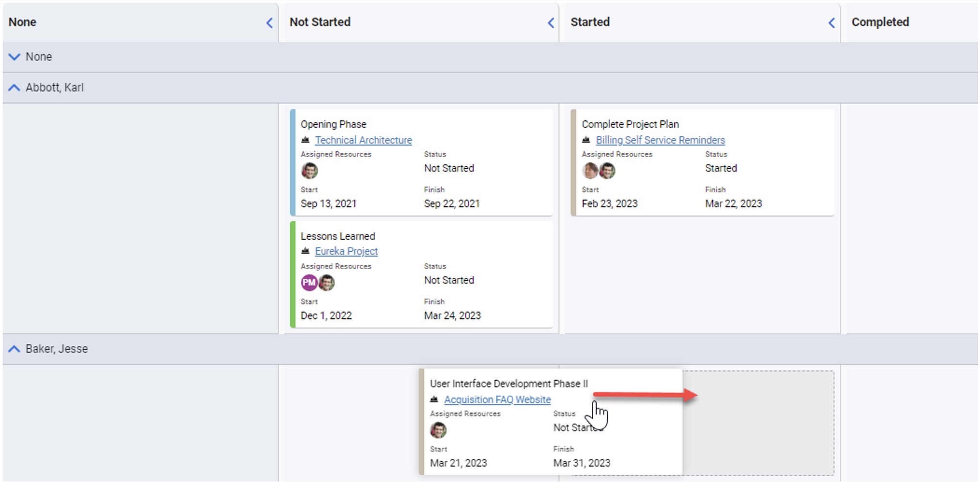980x482 pixels.
Task: Click the Completed column header
Action: (880, 22)
